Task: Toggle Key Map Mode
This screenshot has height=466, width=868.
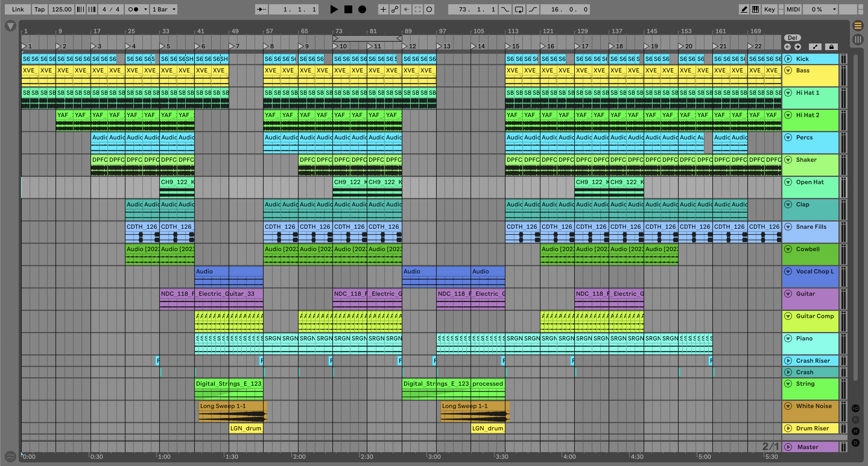Action: point(769,9)
